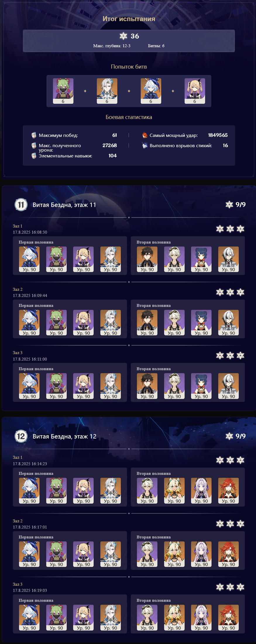Image resolution: width=256 pixels, height=644 pixels.
Task: Click the abyss star icon beside 36
Action: 123,36
